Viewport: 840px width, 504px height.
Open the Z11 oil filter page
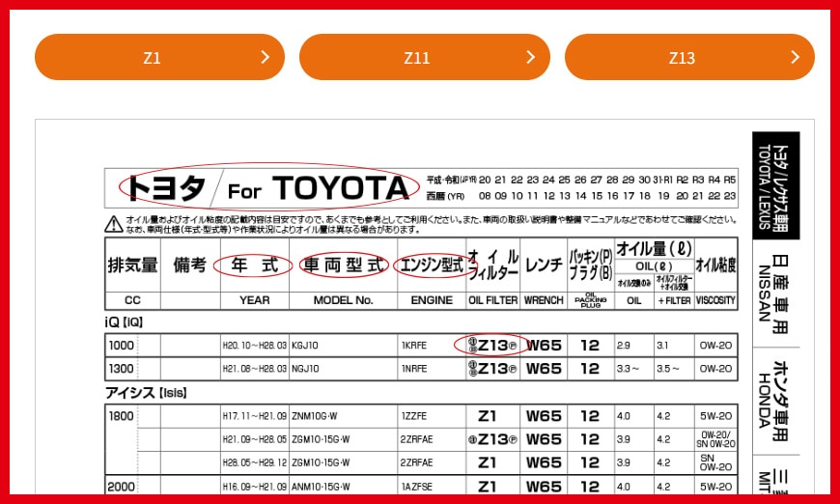click(417, 57)
